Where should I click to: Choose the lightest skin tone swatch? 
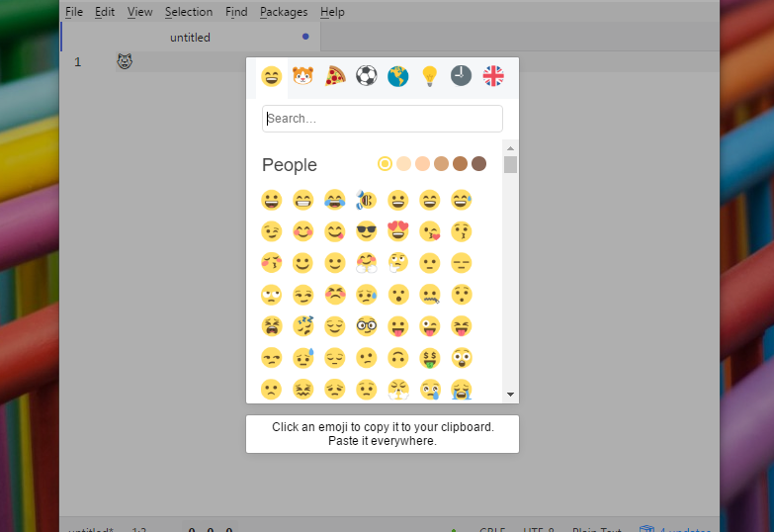point(403,163)
